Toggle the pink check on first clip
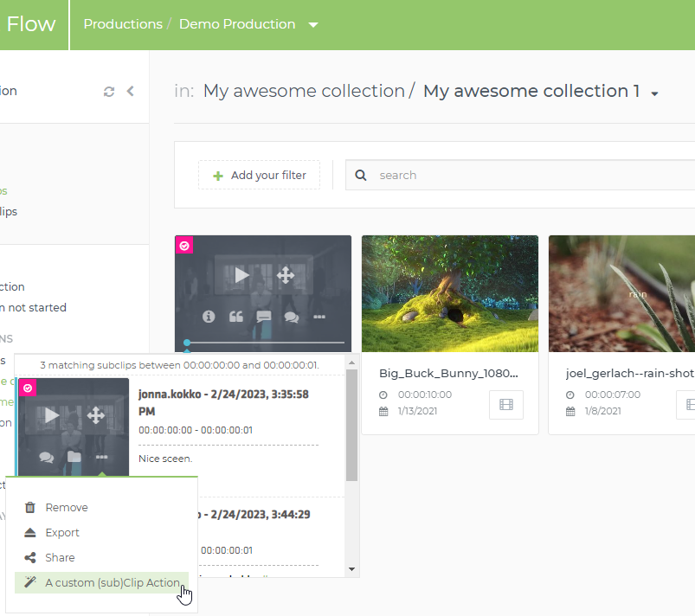 coord(184,246)
